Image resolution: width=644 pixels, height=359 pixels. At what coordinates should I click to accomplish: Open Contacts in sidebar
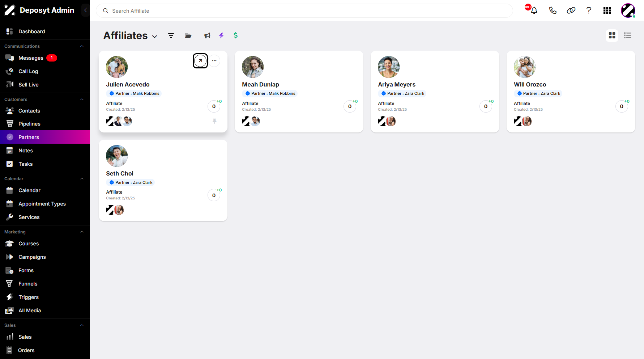45,111
